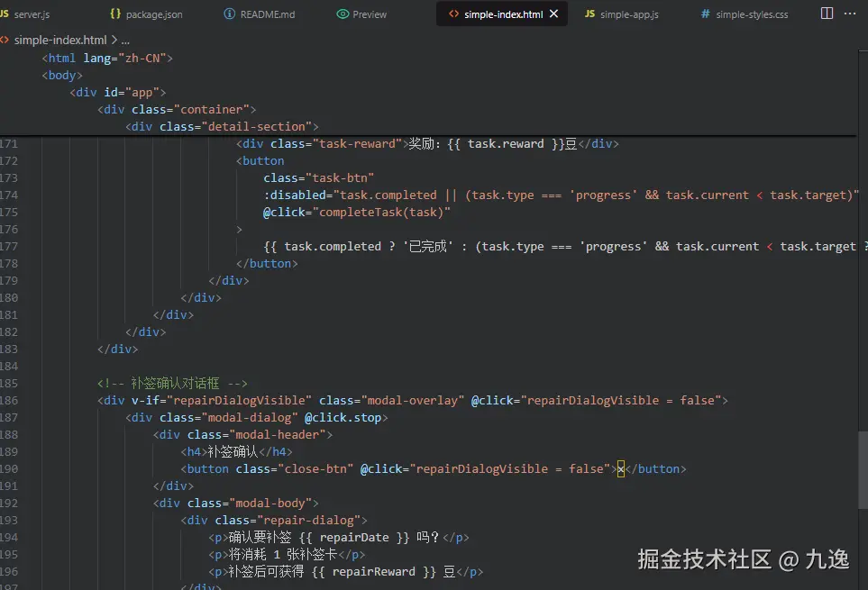The image size is (868, 590).
Task: Click the 补签确认对话框 comment line
Action: point(172,383)
